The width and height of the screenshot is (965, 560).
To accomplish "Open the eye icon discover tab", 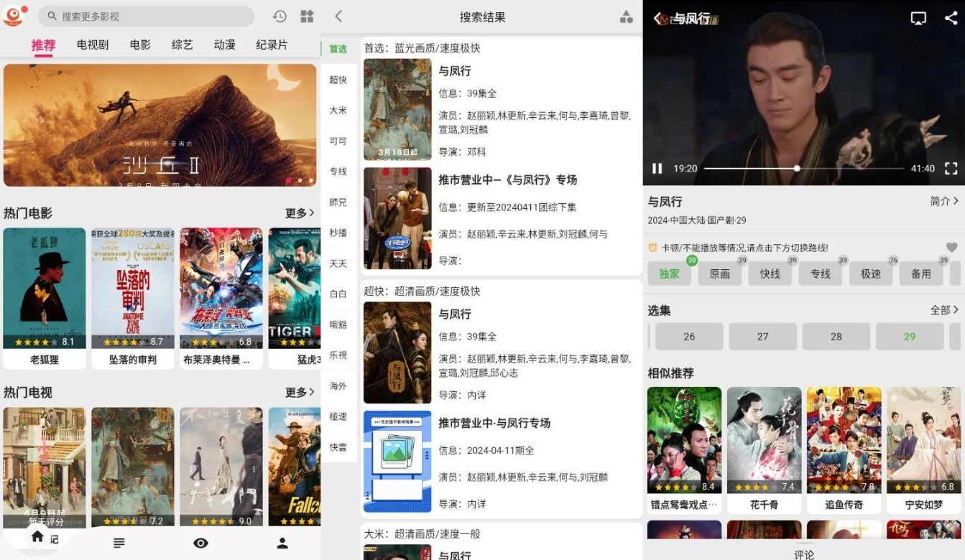I will [x=201, y=543].
